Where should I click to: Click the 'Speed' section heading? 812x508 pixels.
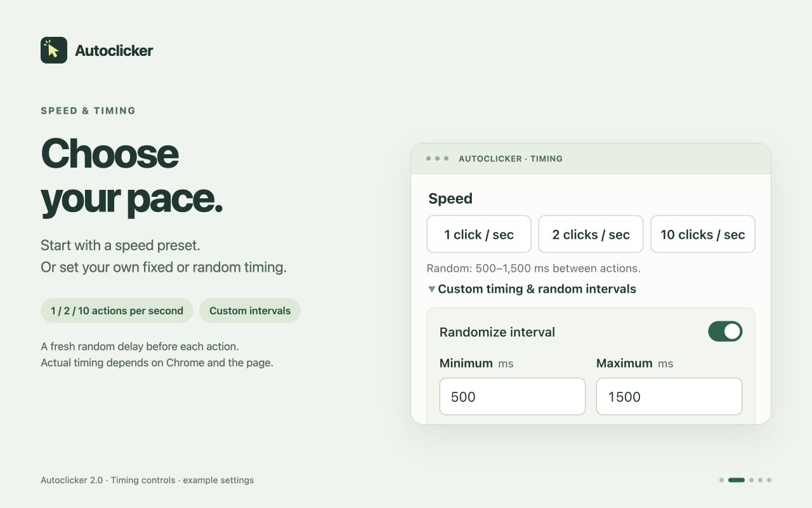(450, 199)
